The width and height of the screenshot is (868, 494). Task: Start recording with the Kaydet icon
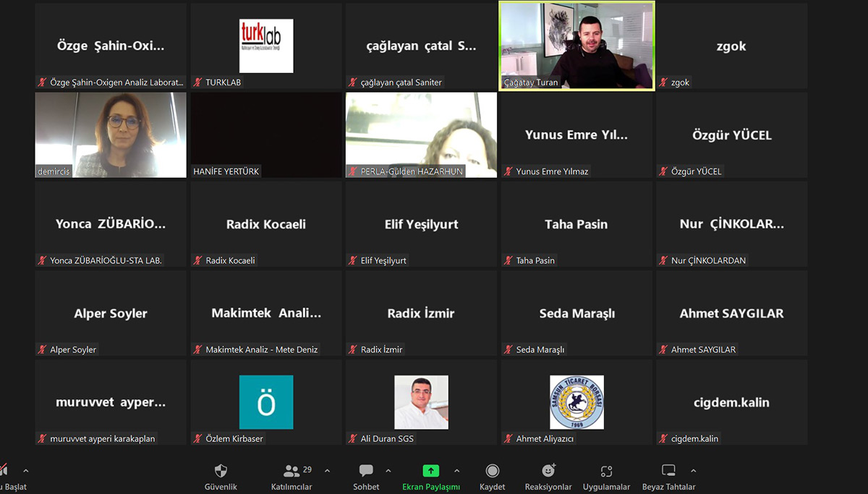tap(493, 472)
